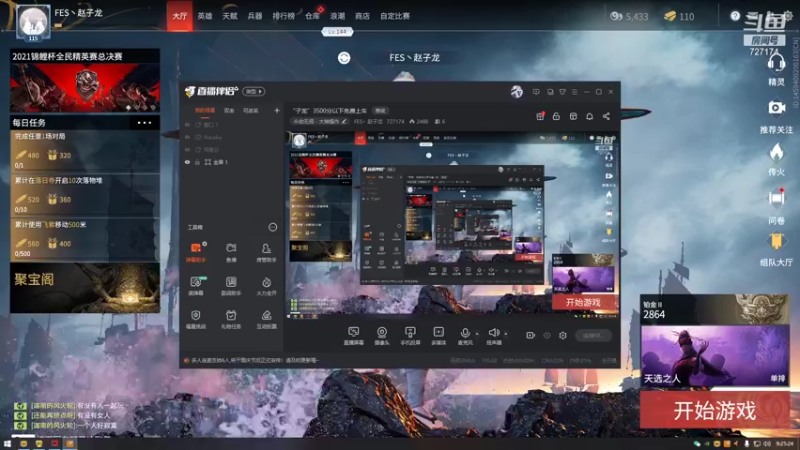Switch to the 天赋 game tab

(230, 16)
